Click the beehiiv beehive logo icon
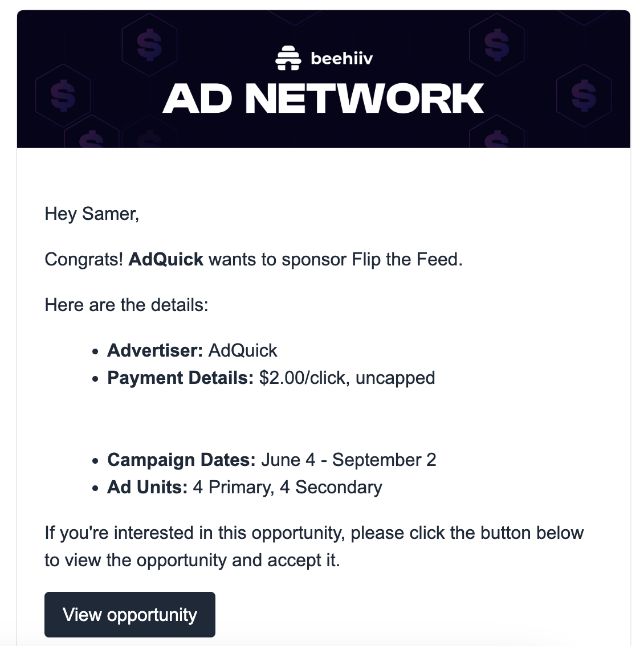Screen dimensions: 644x646 pos(288,58)
